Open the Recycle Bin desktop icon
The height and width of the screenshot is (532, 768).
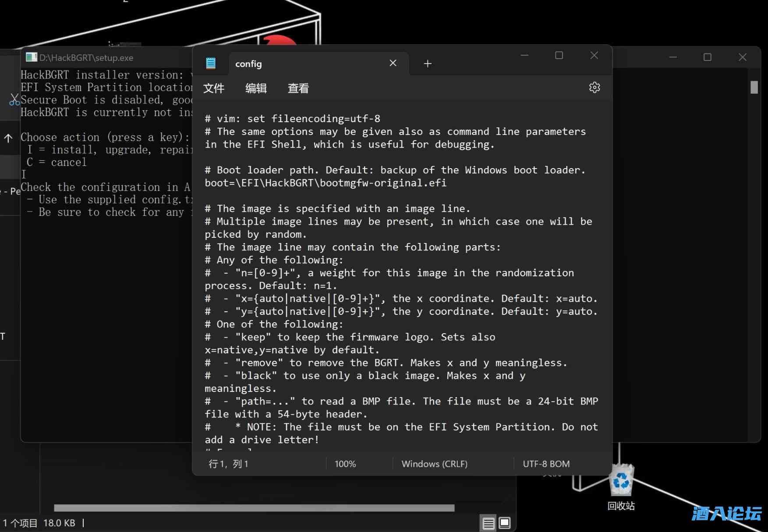click(621, 482)
